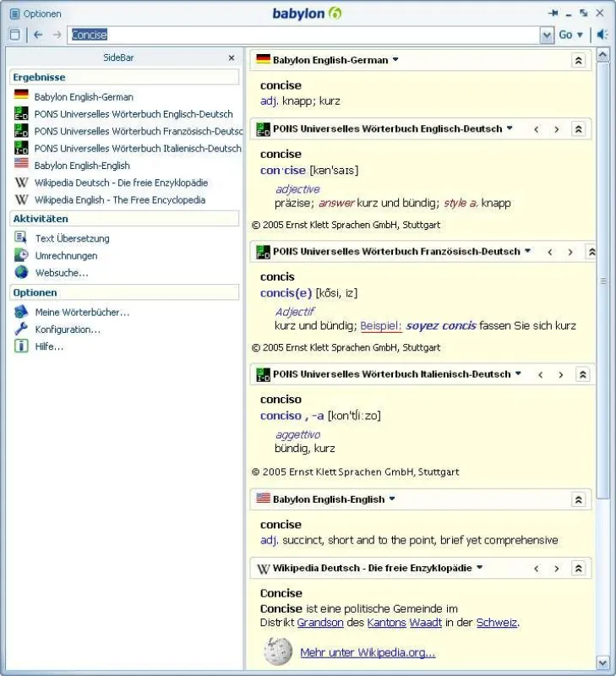Click the search field containing Concise
Image resolution: width=616 pixels, height=676 pixels.
tap(303, 35)
